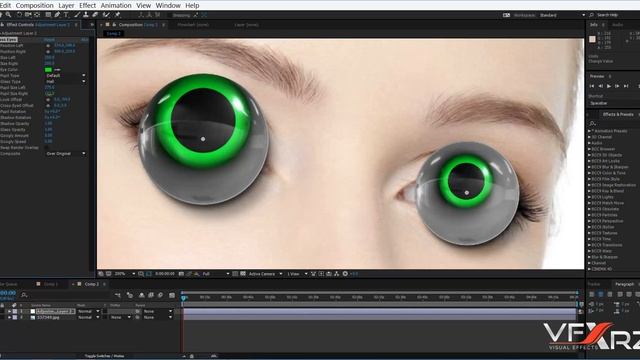Click the viewer timecode 0:00:00:00
640x360 pixels.
[x=165, y=274]
